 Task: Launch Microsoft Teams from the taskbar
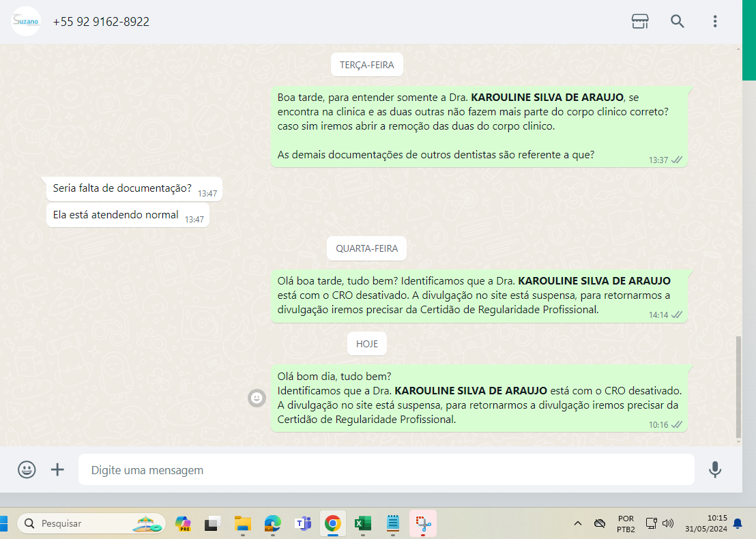pyautogui.click(x=303, y=524)
